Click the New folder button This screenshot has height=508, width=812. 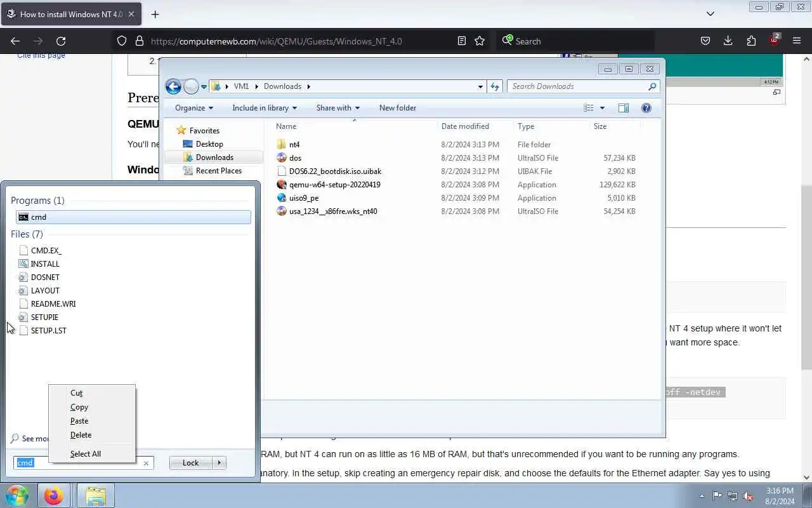398,108
